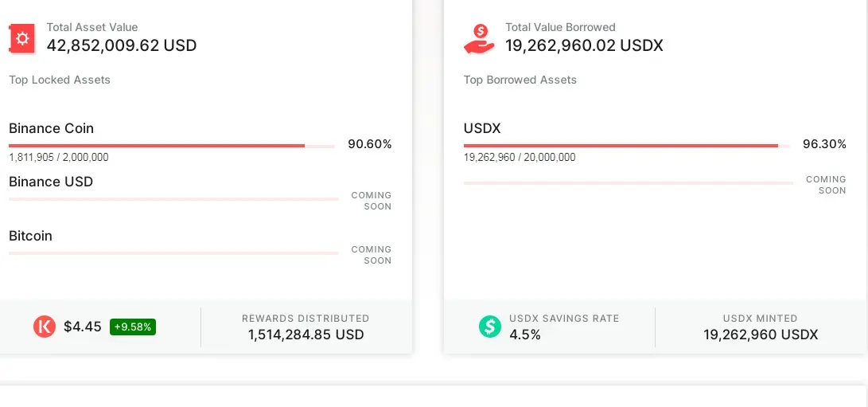
Task: Click the Binance USD asset label
Action: [51, 182]
